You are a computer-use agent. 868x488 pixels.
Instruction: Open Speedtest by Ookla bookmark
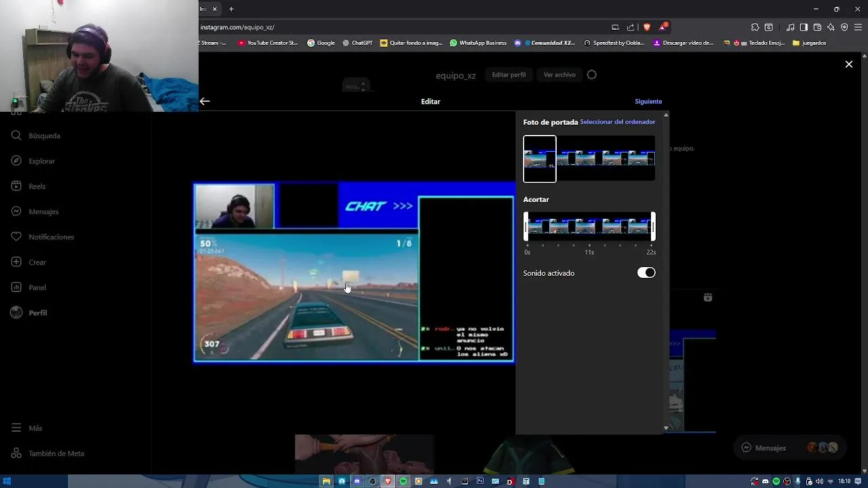[x=614, y=43]
